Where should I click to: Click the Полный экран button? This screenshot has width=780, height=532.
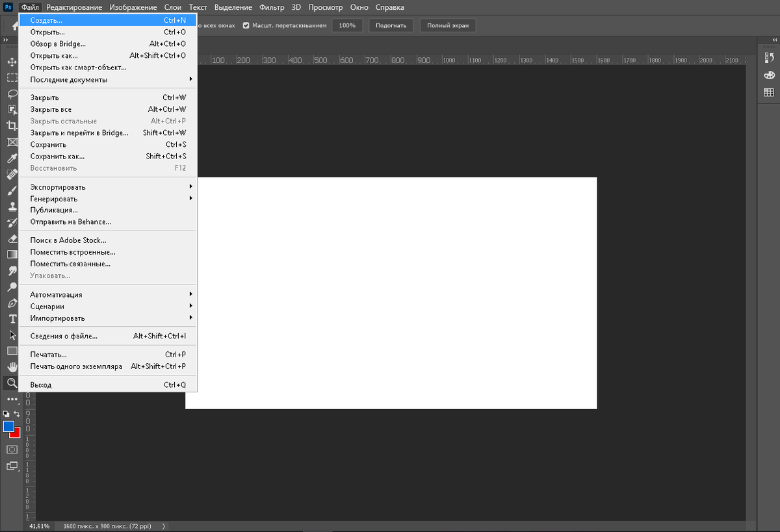(448, 25)
